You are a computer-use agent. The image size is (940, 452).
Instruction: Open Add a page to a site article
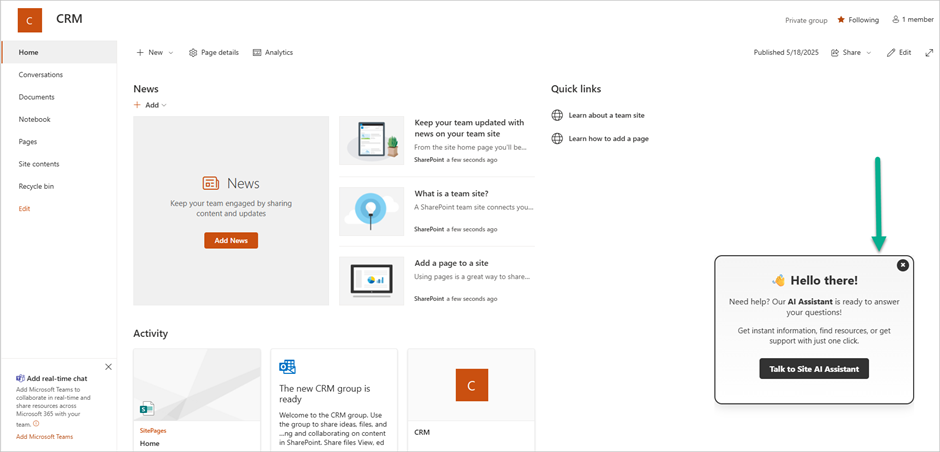click(x=451, y=263)
